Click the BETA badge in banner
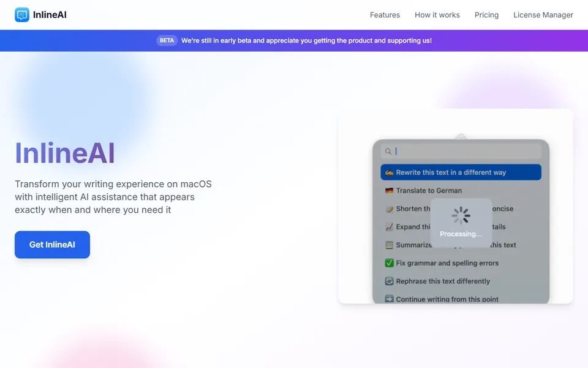The width and height of the screenshot is (588, 368). click(x=167, y=40)
